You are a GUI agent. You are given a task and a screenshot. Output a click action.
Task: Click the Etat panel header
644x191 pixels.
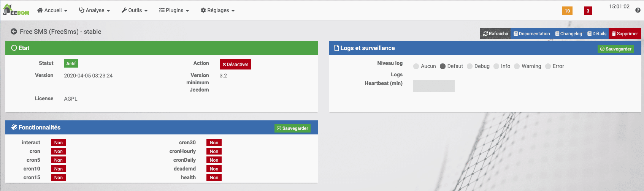[x=162, y=48]
